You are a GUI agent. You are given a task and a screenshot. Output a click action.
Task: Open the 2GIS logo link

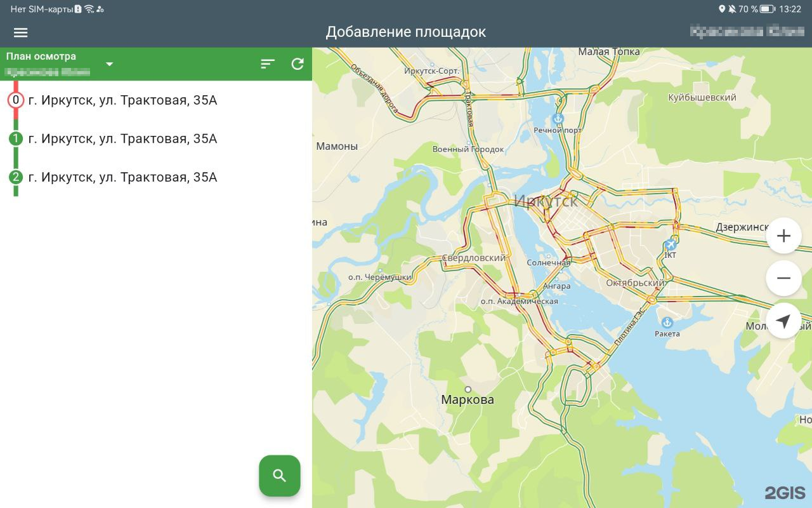tap(785, 493)
